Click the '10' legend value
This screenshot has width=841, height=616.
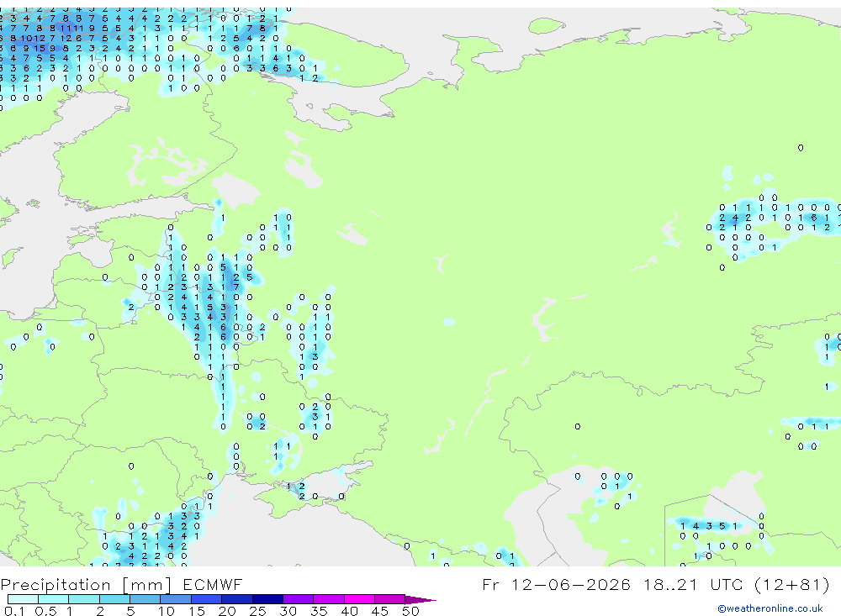coord(167,611)
